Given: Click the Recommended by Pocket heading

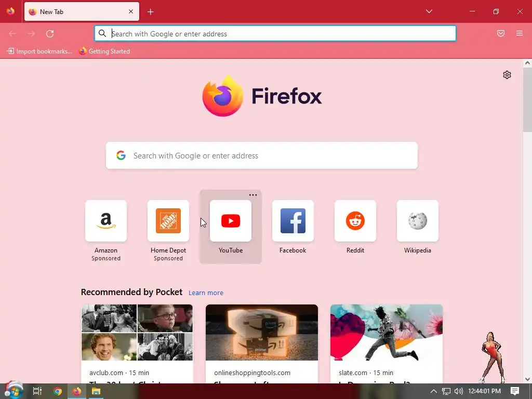Looking at the screenshot, I should pos(131,292).
